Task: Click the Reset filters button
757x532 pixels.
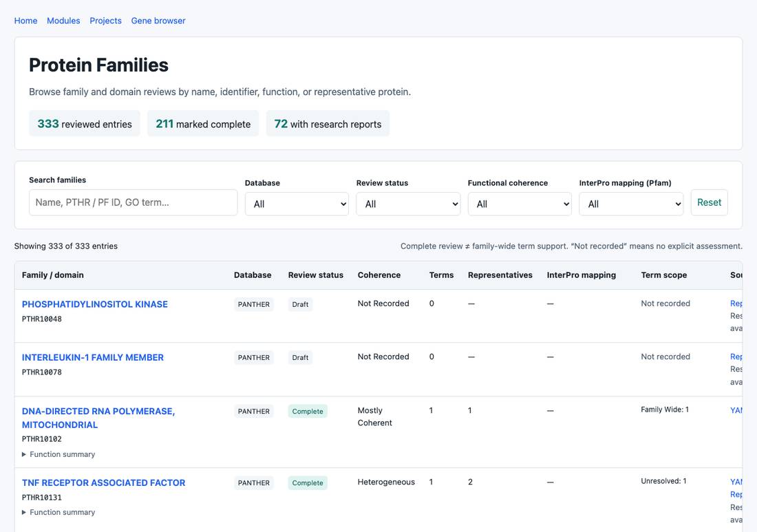Action: (710, 202)
